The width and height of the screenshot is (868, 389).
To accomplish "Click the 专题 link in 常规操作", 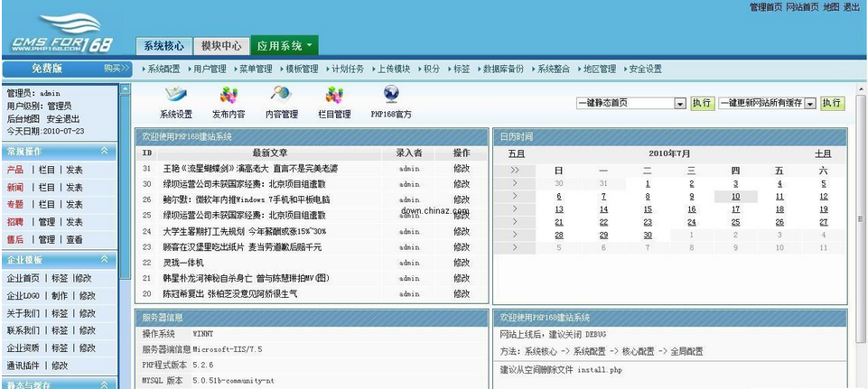I will coord(15,204).
